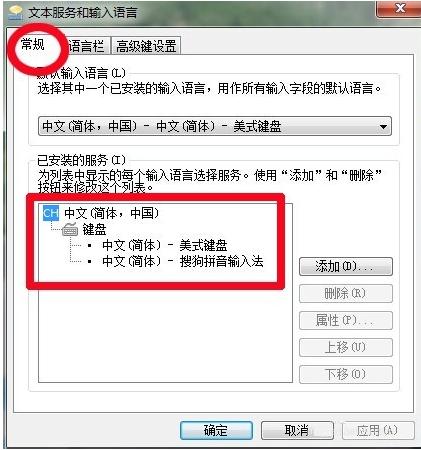
Task: Cancel changes with the 取消 button
Action: [x=297, y=430]
